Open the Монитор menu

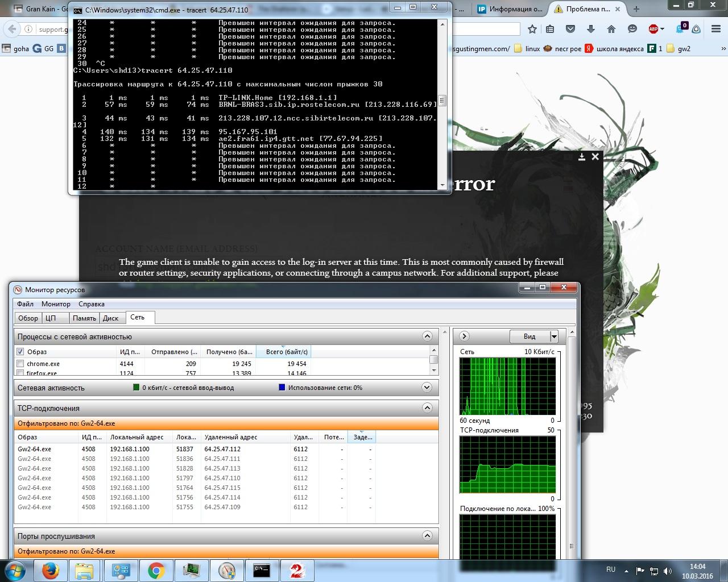tap(56, 304)
